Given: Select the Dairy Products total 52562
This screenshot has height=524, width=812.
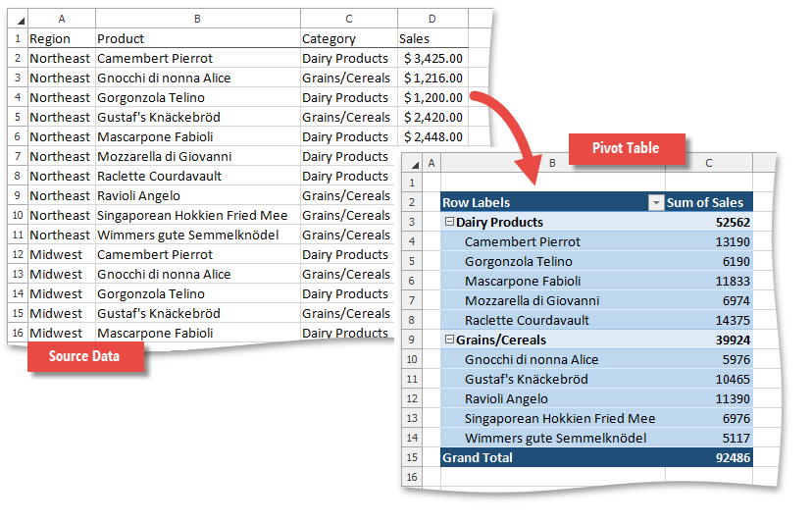Looking at the screenshot, I should (709, 222).
